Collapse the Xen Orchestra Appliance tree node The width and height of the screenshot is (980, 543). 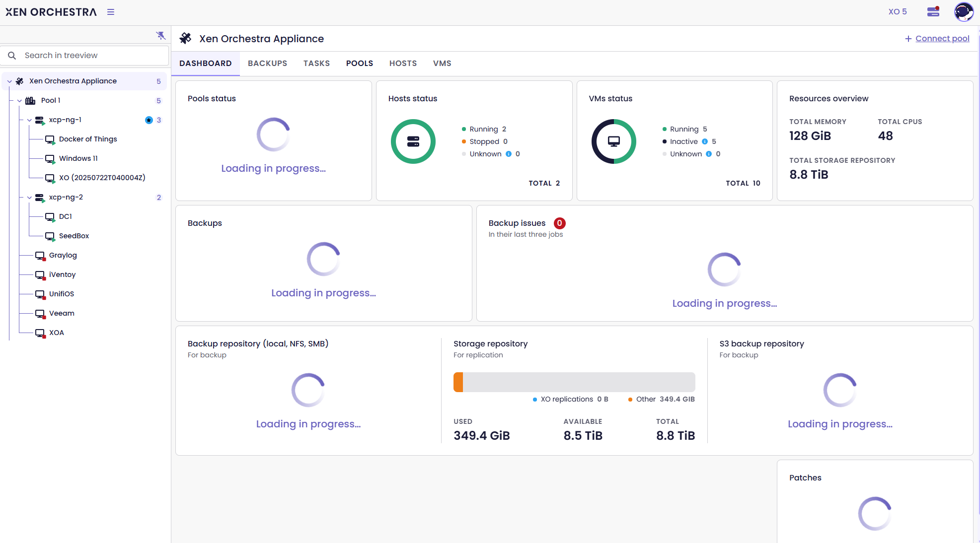coord(9,81)
